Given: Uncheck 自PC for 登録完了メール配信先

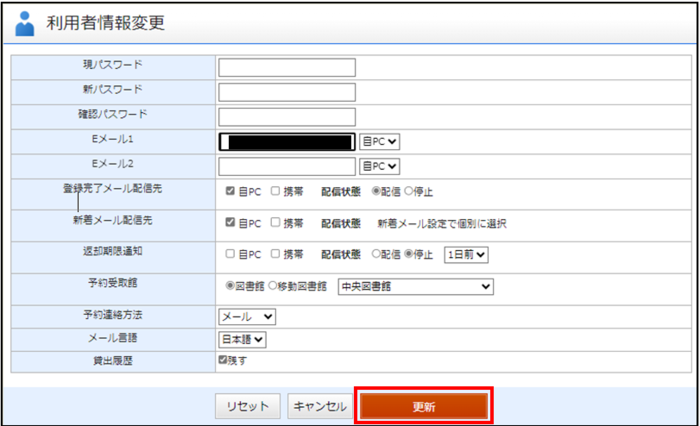Looking at the screenshot, I should point(231,191).
